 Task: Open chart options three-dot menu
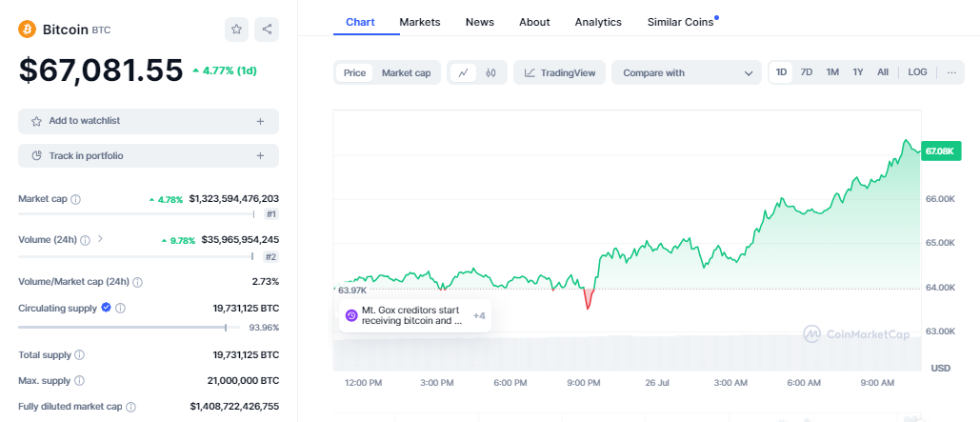951,72
